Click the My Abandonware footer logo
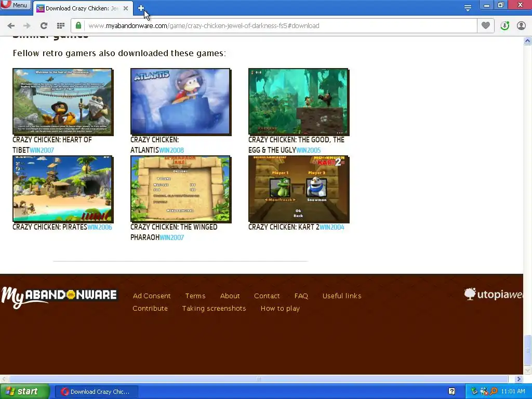532x399 pixels. pyautogui.click(x=59, y=297)
